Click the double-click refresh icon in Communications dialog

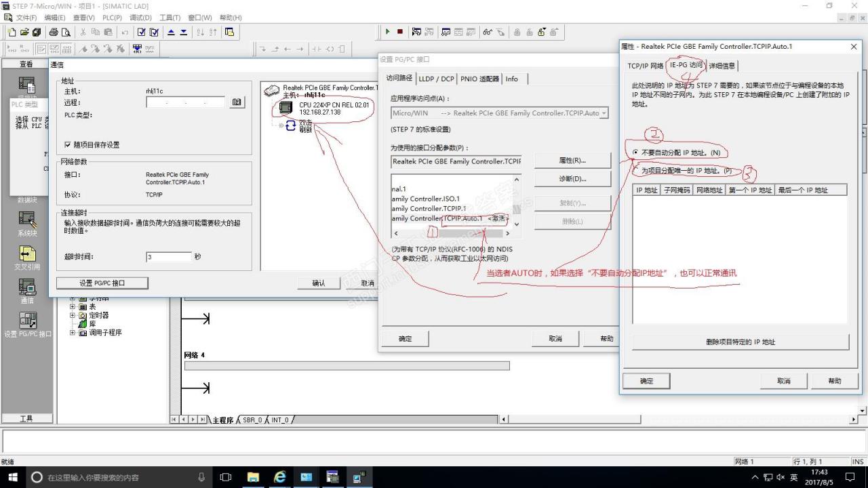click(291, 125)
